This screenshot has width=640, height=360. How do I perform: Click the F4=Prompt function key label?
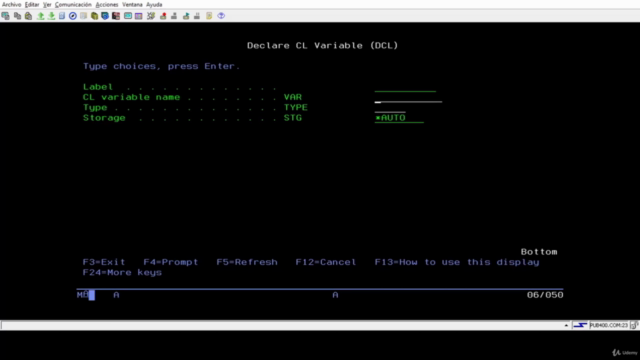[171, 262]
